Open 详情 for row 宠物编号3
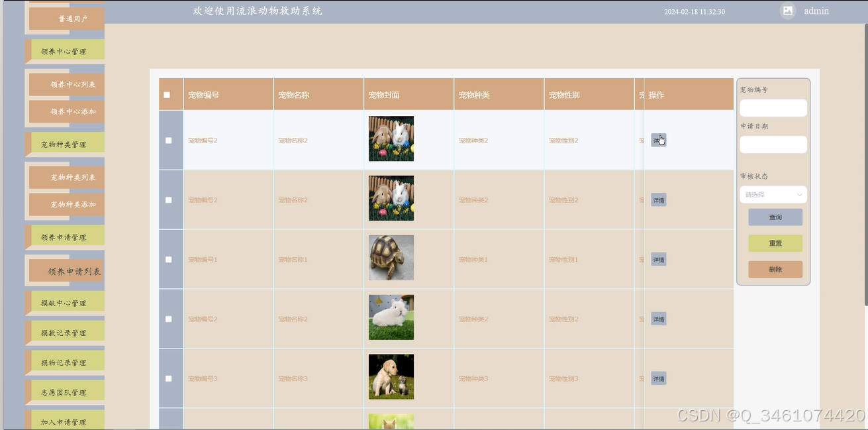868x430 pixels. click(x=659, y=379)
